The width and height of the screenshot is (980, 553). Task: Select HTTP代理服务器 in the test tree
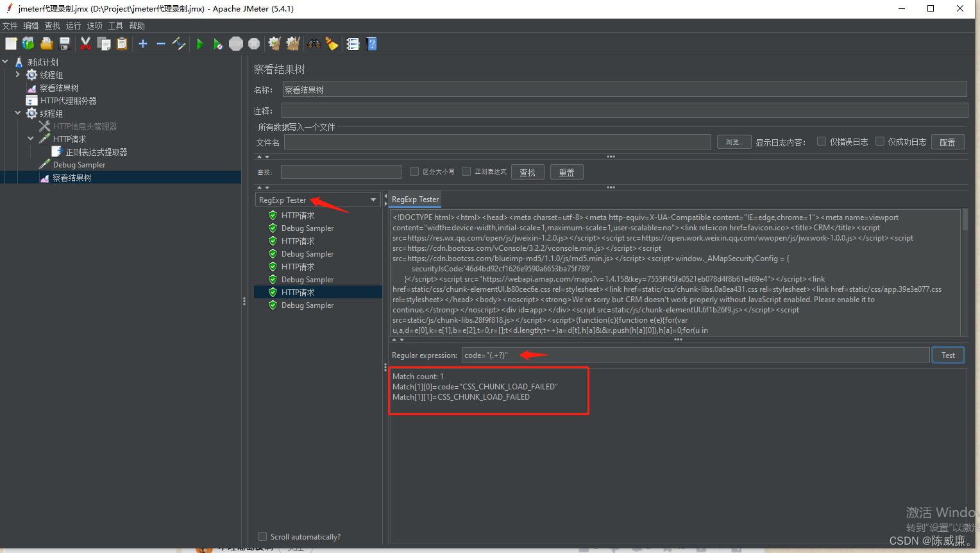(68, 101)
